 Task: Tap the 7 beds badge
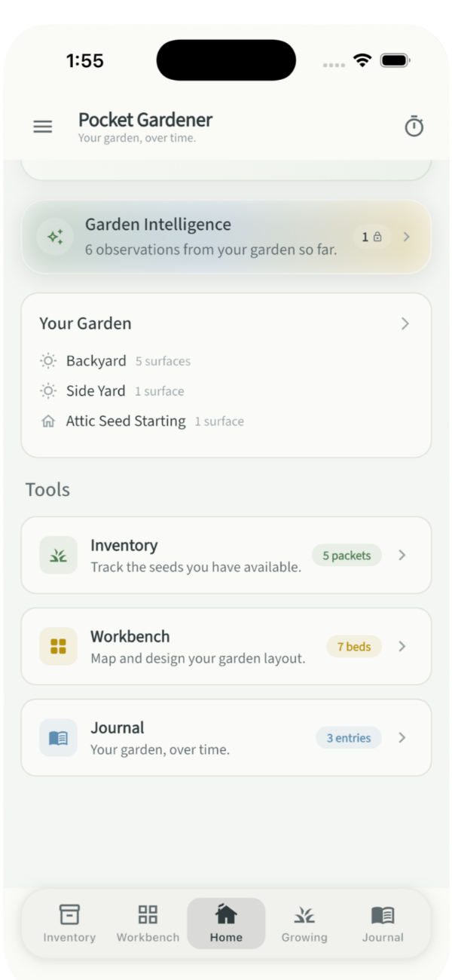point(353,646)
